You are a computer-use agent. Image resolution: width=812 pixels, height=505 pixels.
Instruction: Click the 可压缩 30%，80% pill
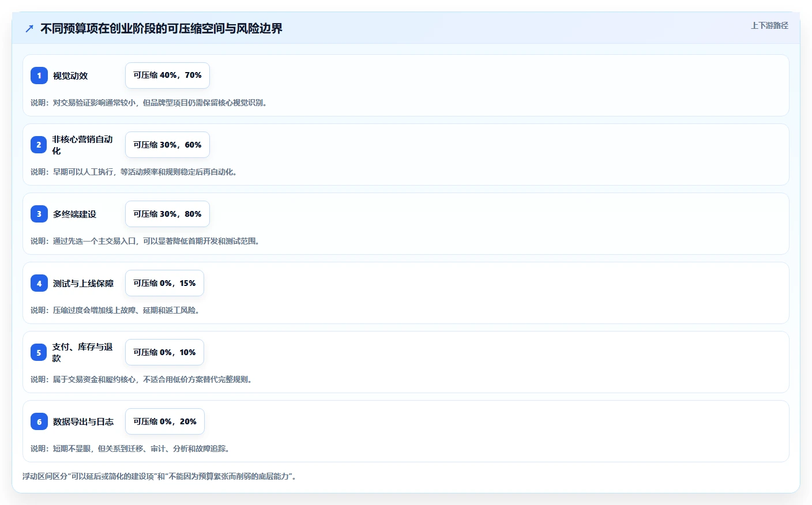coord(167,214)
